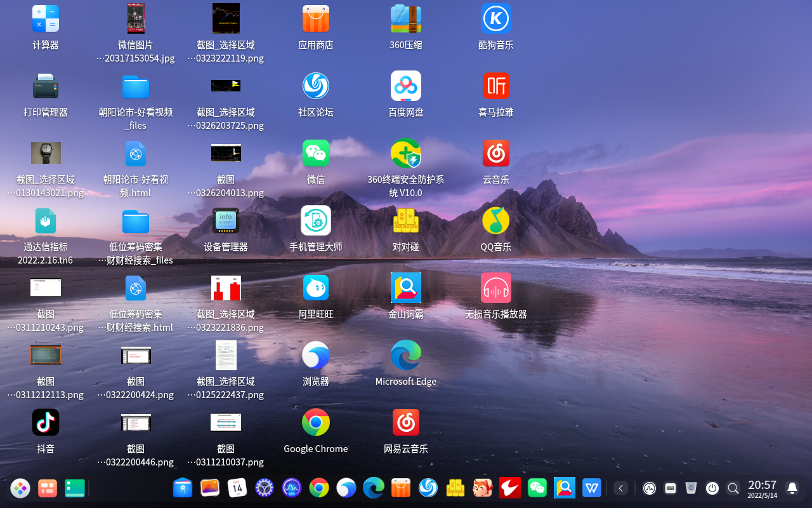Launch 微信 from the desktop icons
Screen dimensions: 812x508
click(316, 154)
